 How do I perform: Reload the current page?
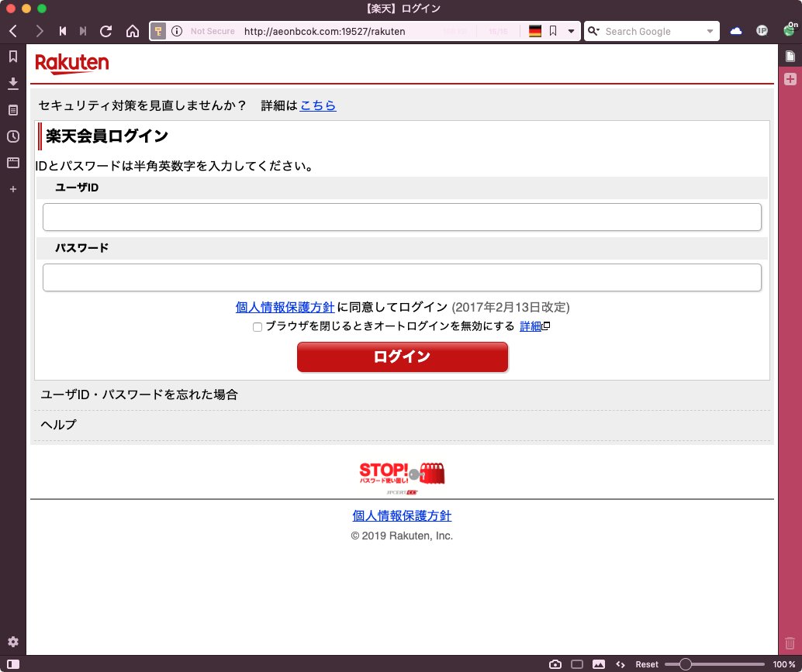106,31
